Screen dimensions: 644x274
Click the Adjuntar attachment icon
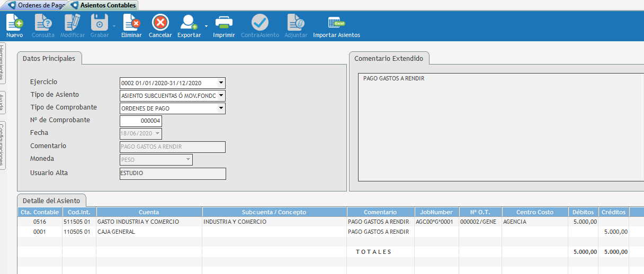pos(296,23)
